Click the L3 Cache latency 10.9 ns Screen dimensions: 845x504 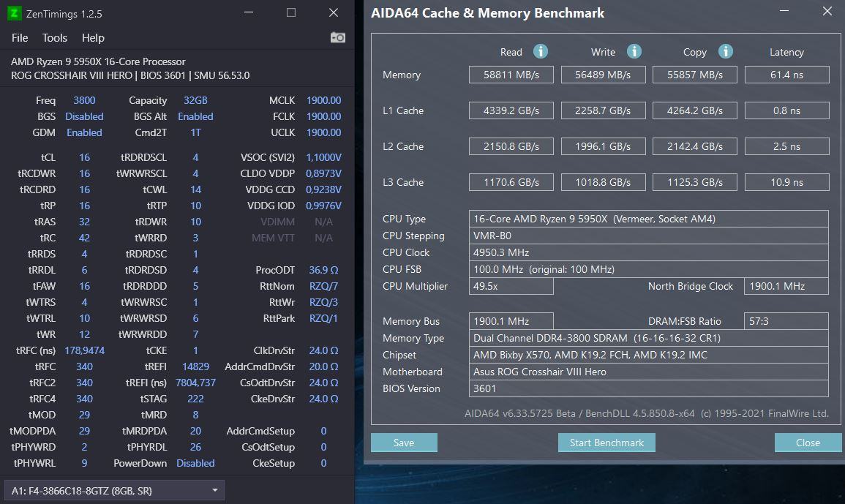click(x=786, y=182)
